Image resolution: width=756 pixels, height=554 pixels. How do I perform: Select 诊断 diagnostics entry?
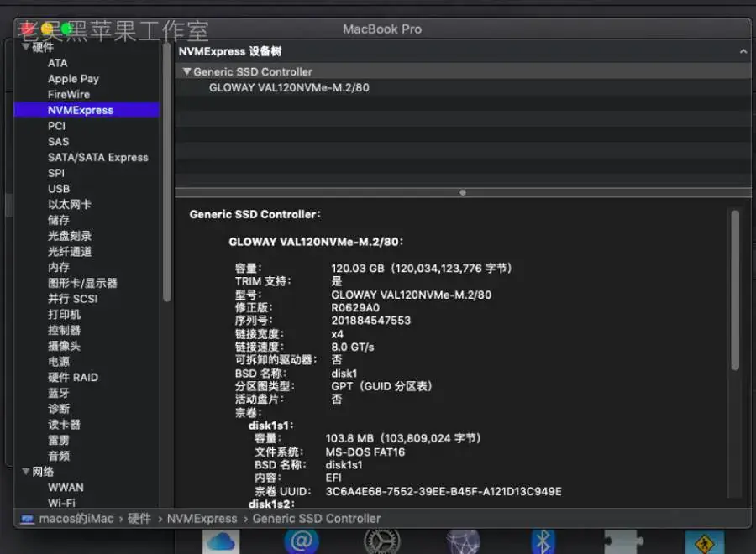pyautogui.click(x=59, y=409)
